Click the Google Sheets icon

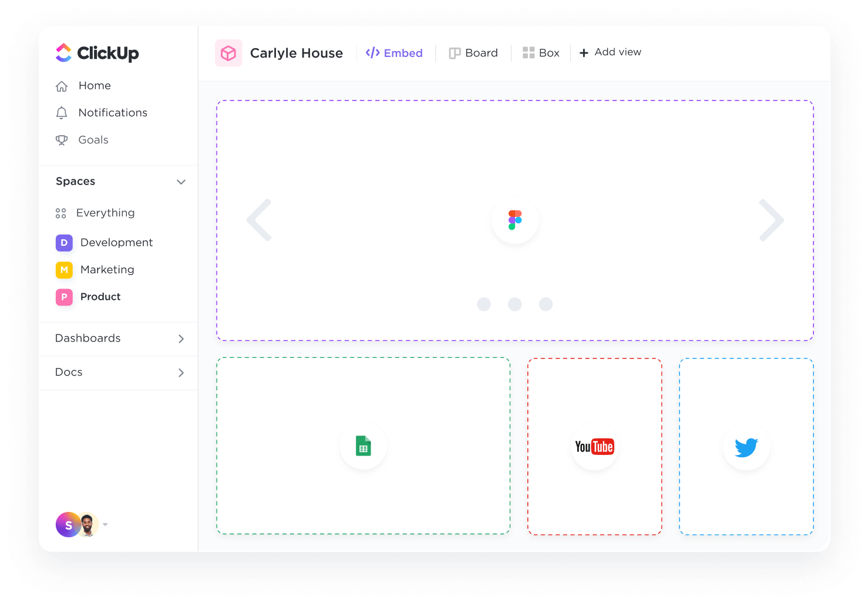click(x=364, y=446)
